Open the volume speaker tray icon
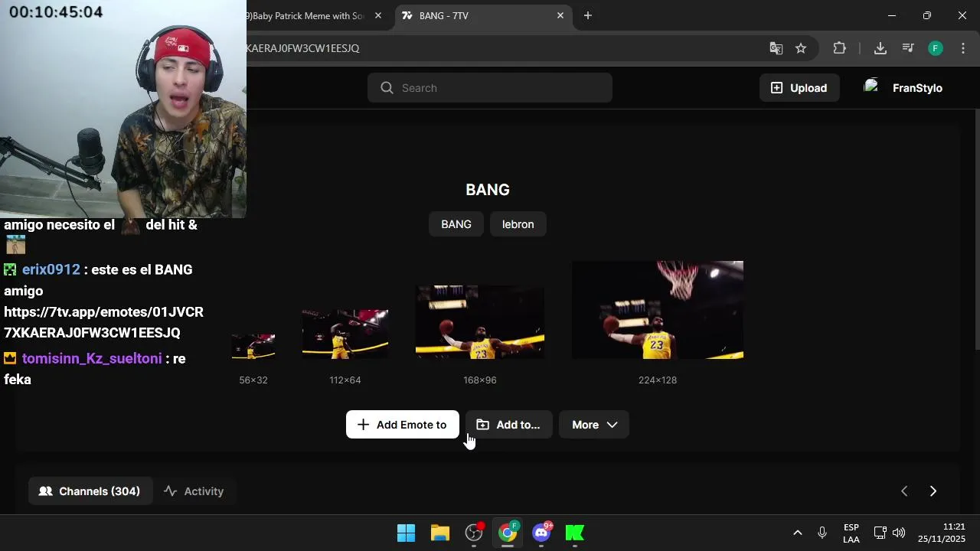Image resolution: width=980 pixels, height=551 pixels. pos(899,533)
